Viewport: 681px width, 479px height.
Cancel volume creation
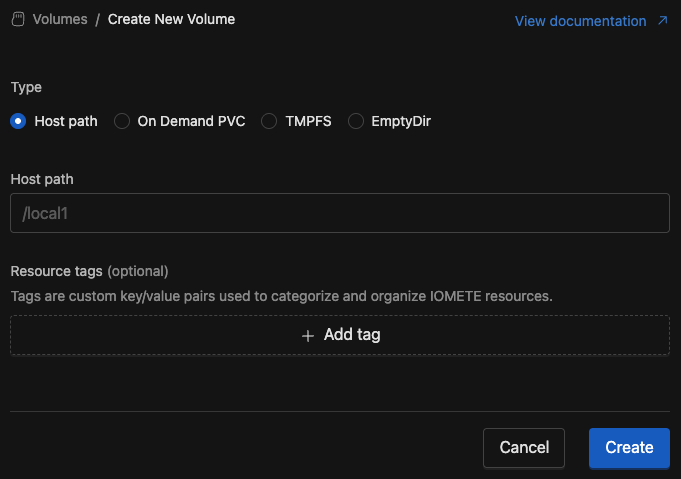524,448
